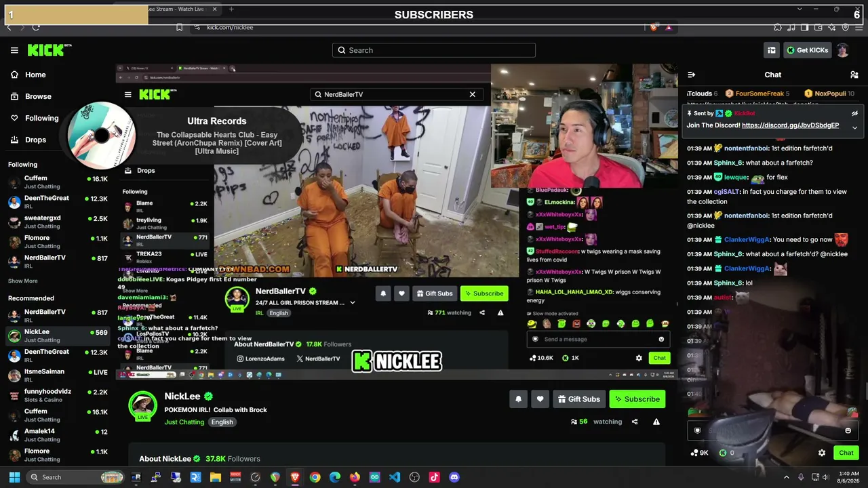Click the Kick search field
Screen dimensions: 868x488
pos(434,50)
